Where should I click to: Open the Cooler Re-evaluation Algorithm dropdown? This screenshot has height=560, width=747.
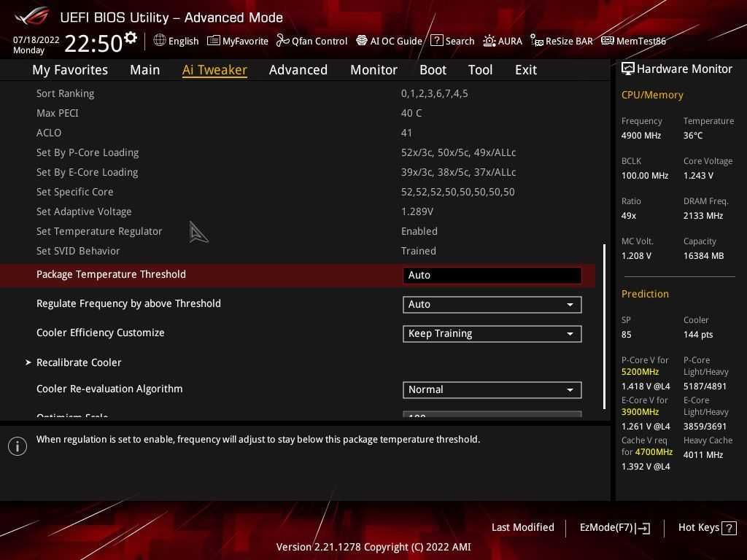pyautogui.click(x=492, y=390)
